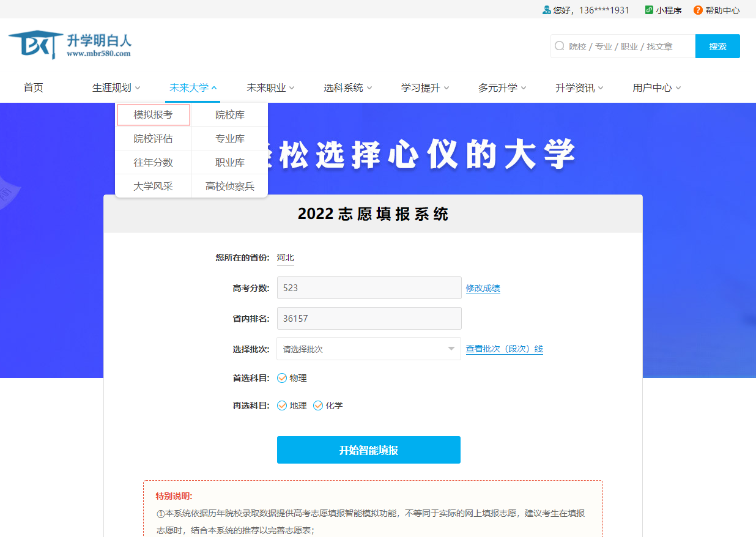The width and height of the screenshot is (756, 537).
Task: Toggle the 化学 subject checkbox
Action: point(318,406)
